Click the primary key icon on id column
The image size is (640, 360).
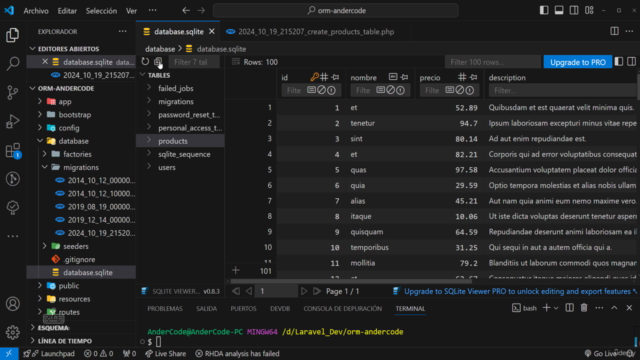point(314,77)
